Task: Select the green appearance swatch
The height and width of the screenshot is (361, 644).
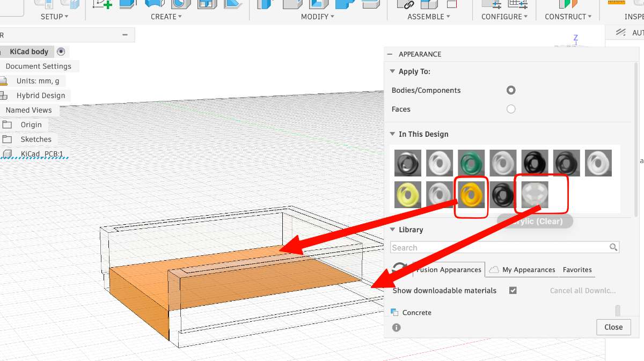Action: pos(471,163)
